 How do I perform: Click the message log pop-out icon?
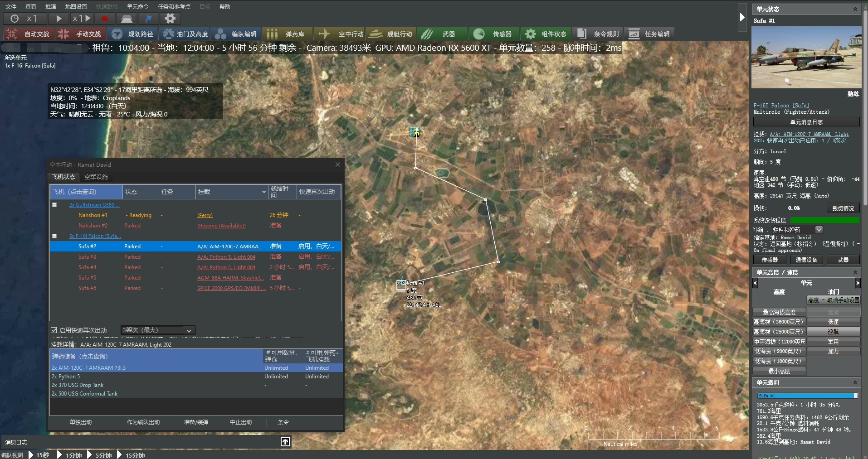pos(285,442)
